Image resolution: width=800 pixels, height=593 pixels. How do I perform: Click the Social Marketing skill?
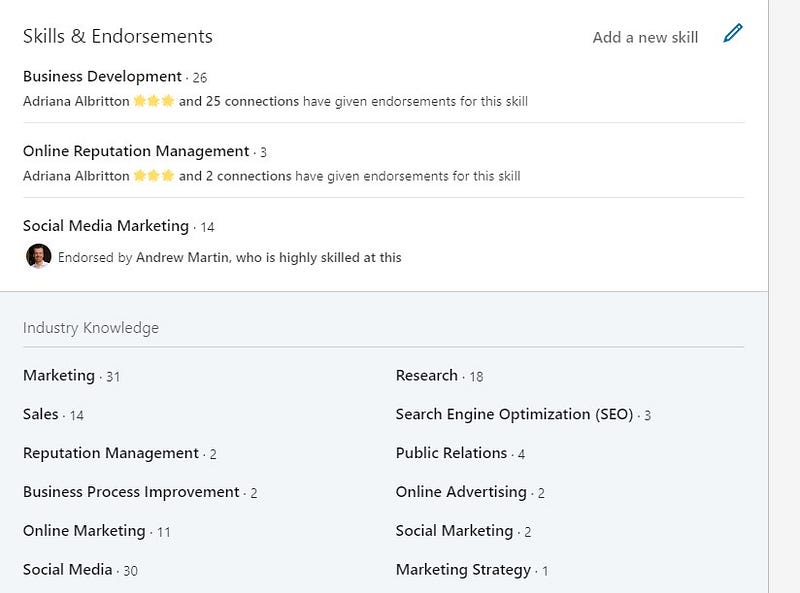coord(454,531)
